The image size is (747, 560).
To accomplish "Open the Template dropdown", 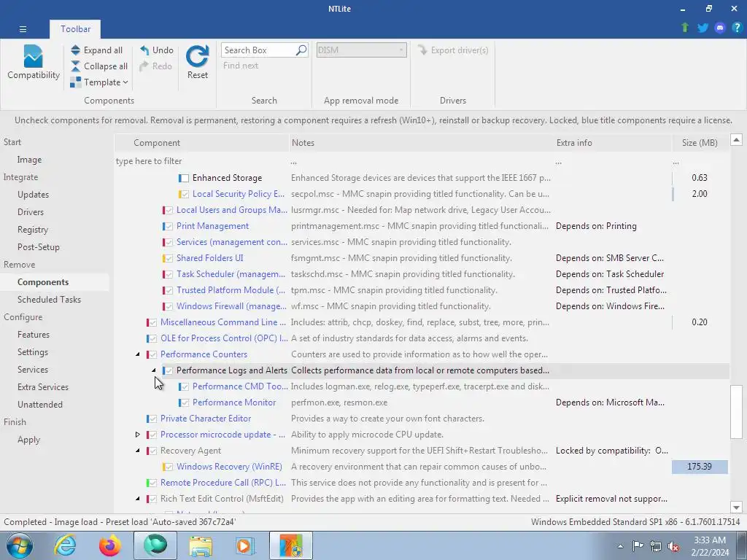I will [x=99, y=82].
